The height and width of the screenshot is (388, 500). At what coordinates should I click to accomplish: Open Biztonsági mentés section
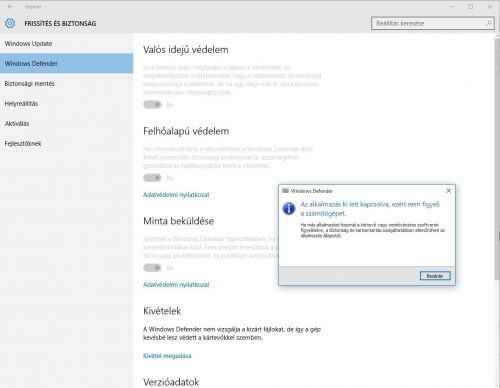pyautogui.click(x=66, y=84)
